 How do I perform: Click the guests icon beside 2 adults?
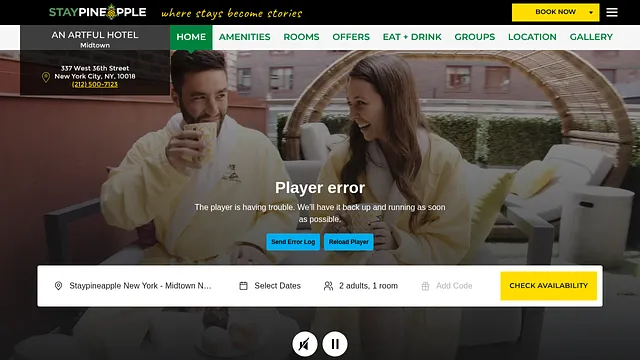coord(328,286)
